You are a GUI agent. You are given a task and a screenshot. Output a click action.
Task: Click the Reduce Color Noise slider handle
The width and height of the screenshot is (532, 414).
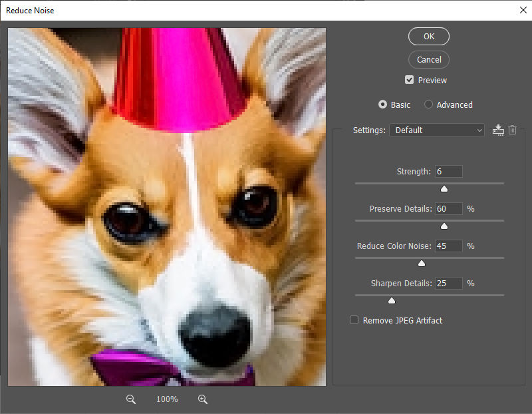point(422,264)
